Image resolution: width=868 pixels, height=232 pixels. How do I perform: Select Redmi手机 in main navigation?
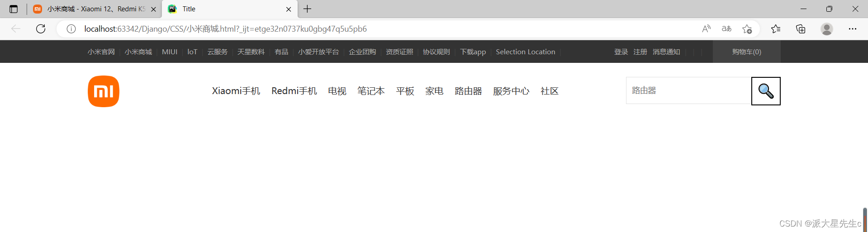pyautogui.click(x=294, y=91)
